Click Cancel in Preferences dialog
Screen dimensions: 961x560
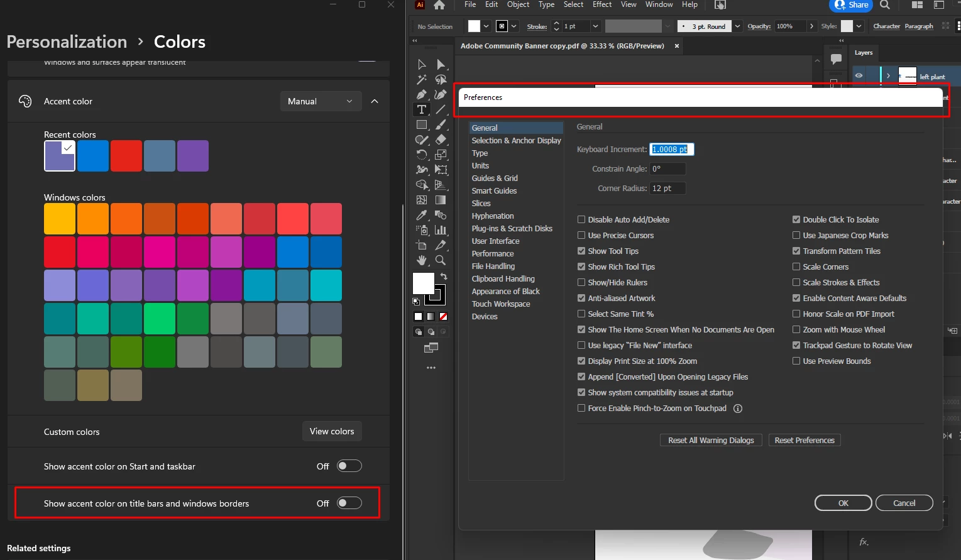904,503
